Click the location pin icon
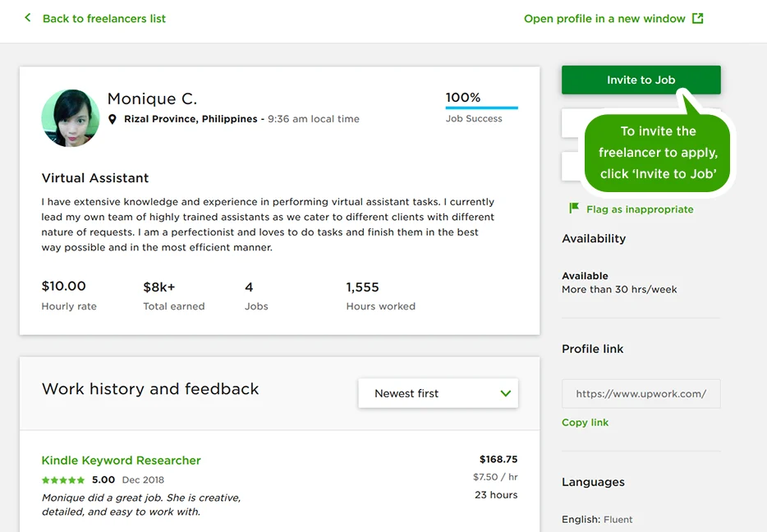The height and width of the screenshot is (532, 767). click(113, 119)
